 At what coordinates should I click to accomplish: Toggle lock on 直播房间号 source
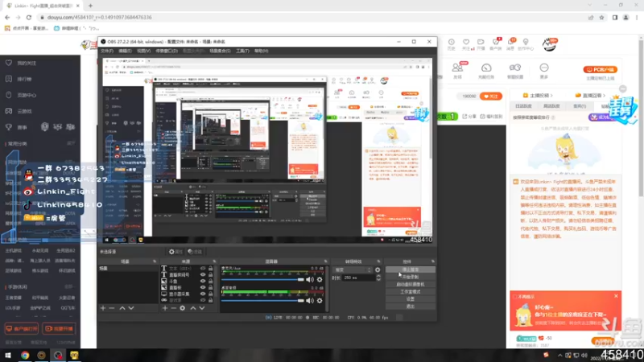tap(211, 275)
